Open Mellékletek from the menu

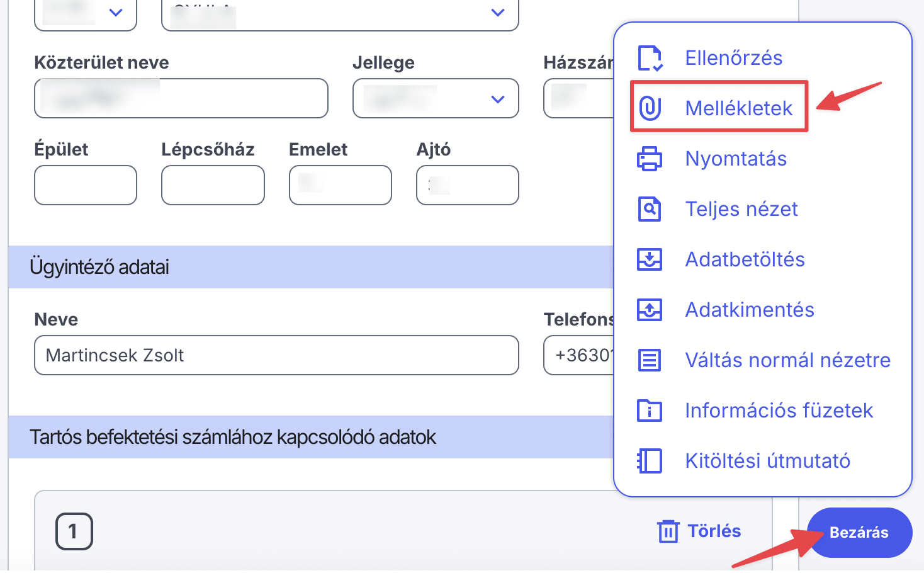pos(738,108)
